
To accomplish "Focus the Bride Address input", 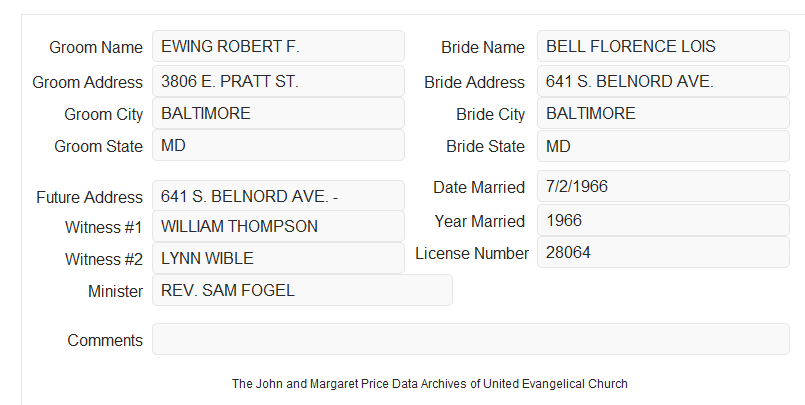I will 663,81.
